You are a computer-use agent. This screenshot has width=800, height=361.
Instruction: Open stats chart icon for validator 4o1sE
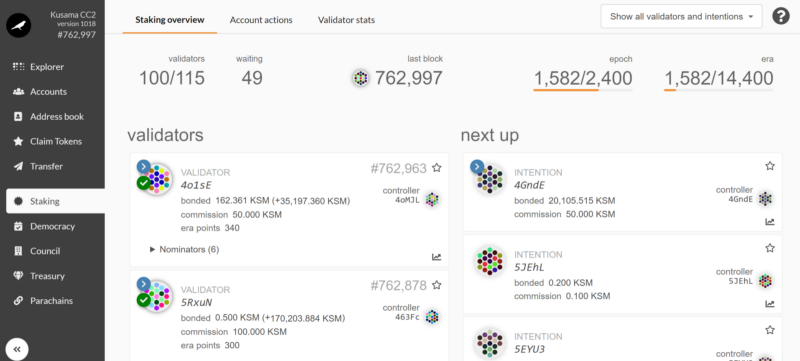(436, 257)
